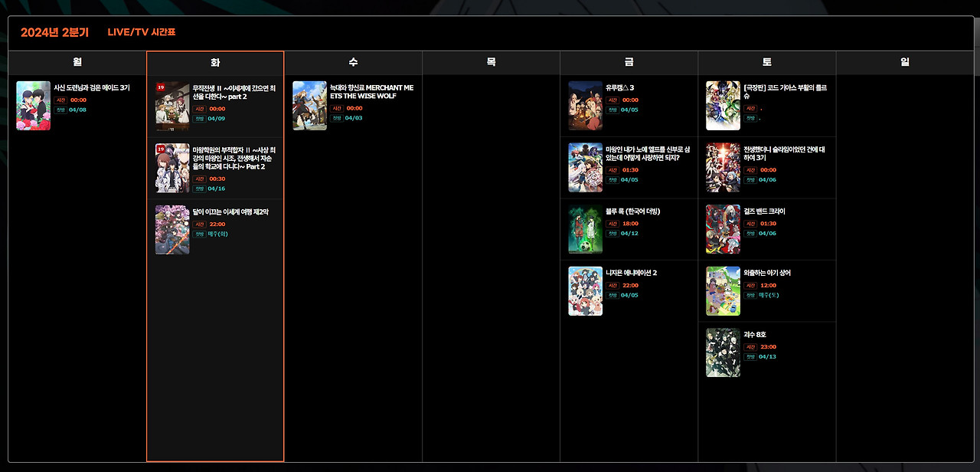
Task: Open the 토 (Saturday) column header
Action: tap(766, 62)
